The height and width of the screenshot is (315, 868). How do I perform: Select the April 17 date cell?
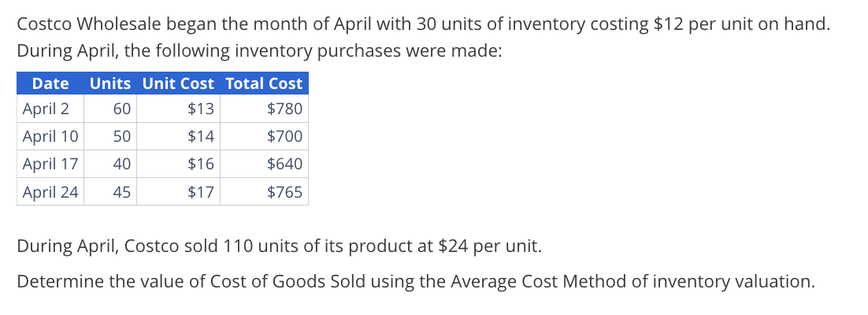[x=50, y=164]
